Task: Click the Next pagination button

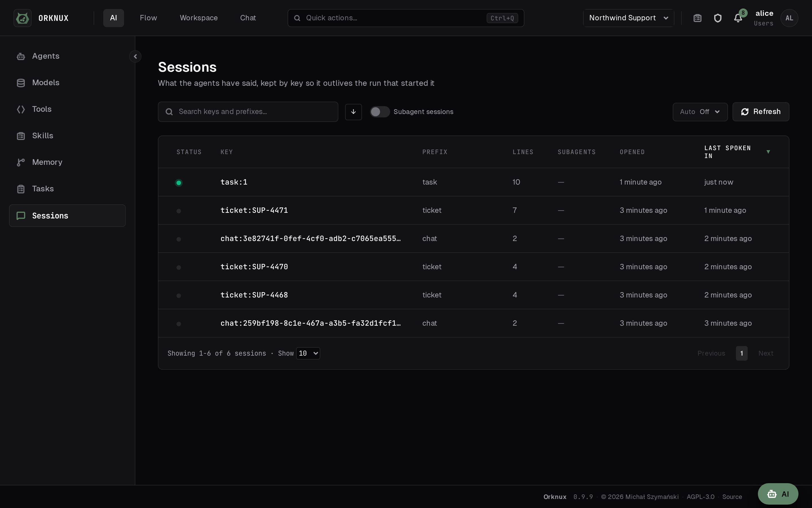Action: coord(766,353)
